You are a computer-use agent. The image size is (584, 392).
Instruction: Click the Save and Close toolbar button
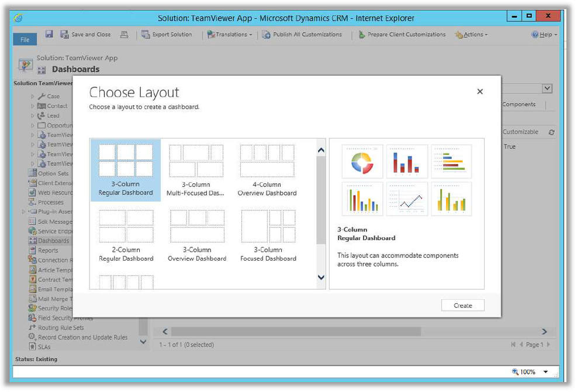tap(85, 34)
